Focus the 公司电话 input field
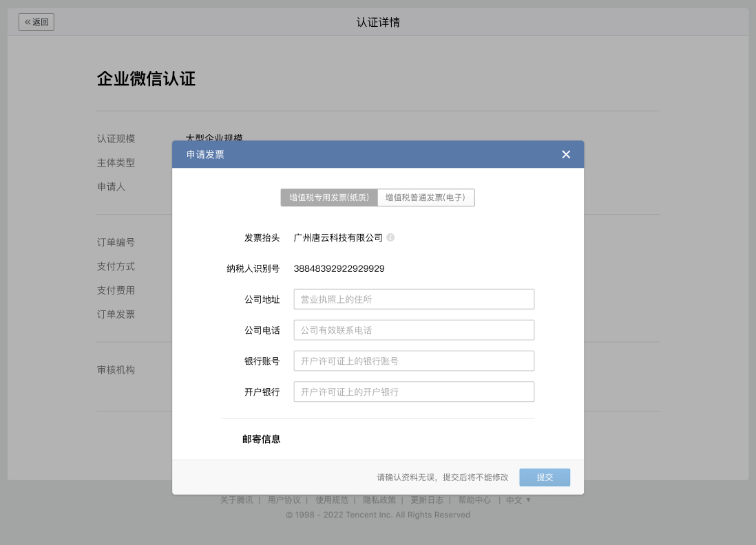The height and width of the screenshot is (545, 756). click(x=414, y=330)
